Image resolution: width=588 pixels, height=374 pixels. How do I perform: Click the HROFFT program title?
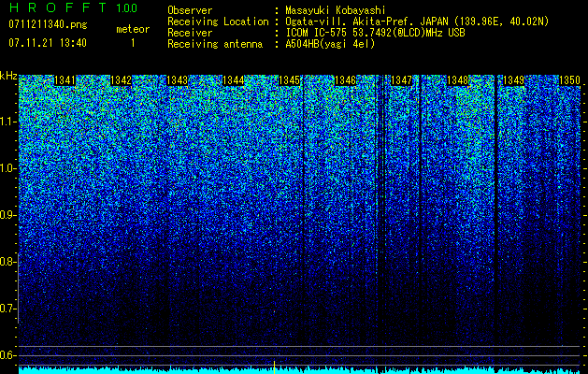[x=58, y=7]
